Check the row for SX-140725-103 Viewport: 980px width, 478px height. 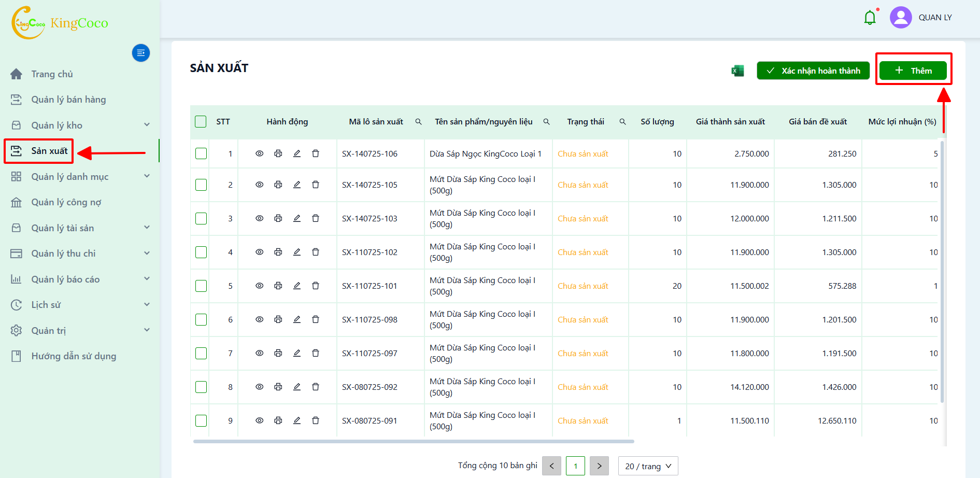coord(201,218)
